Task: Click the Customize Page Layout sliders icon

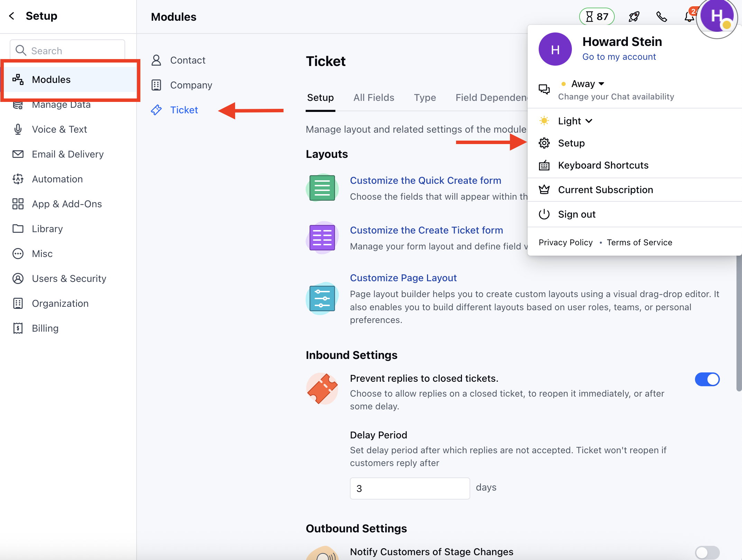Action: (322, 298)
